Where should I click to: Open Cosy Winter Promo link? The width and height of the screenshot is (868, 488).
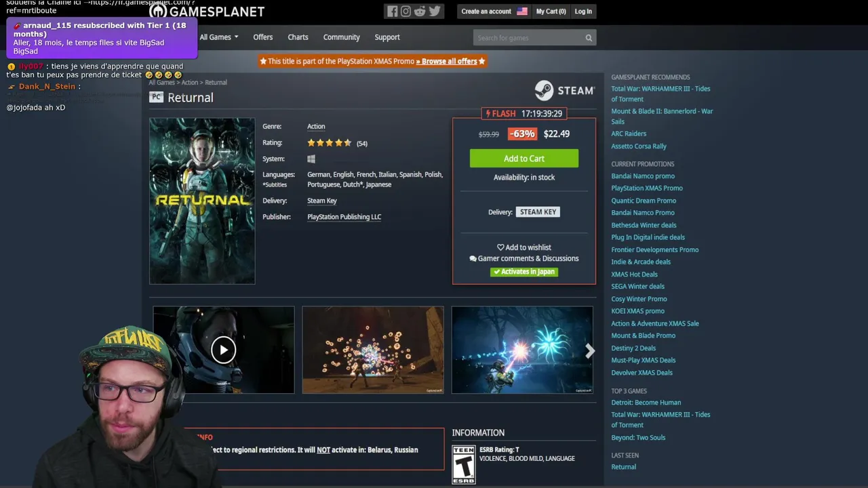[639, 299]
